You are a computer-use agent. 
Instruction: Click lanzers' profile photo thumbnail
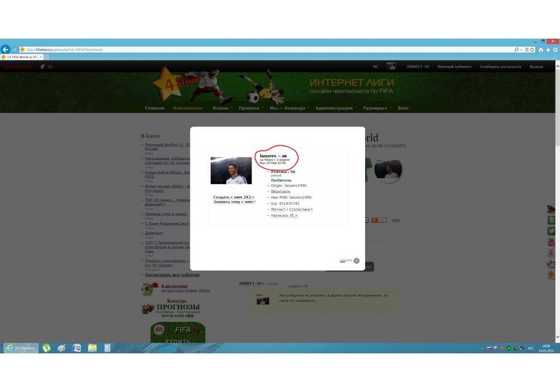pos(231,170)
